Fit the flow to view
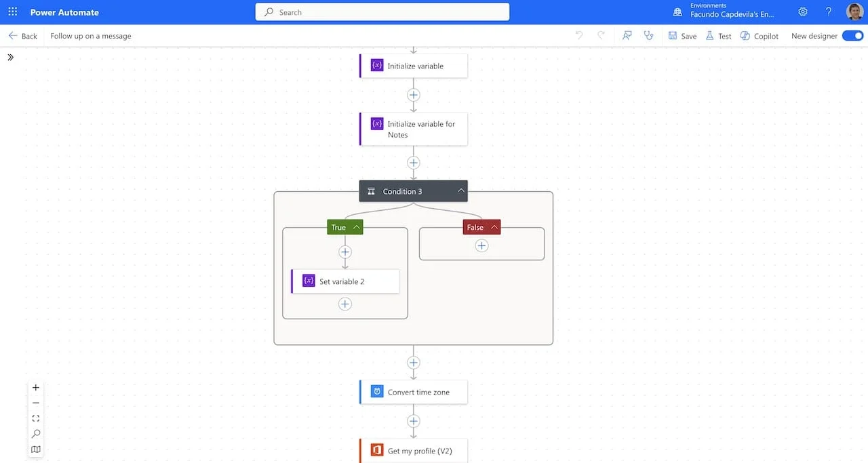 (36, 418)
